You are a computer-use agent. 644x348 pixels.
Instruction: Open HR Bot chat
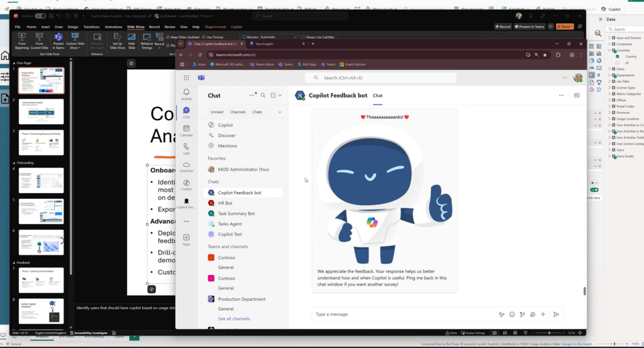tap(243, 203)
